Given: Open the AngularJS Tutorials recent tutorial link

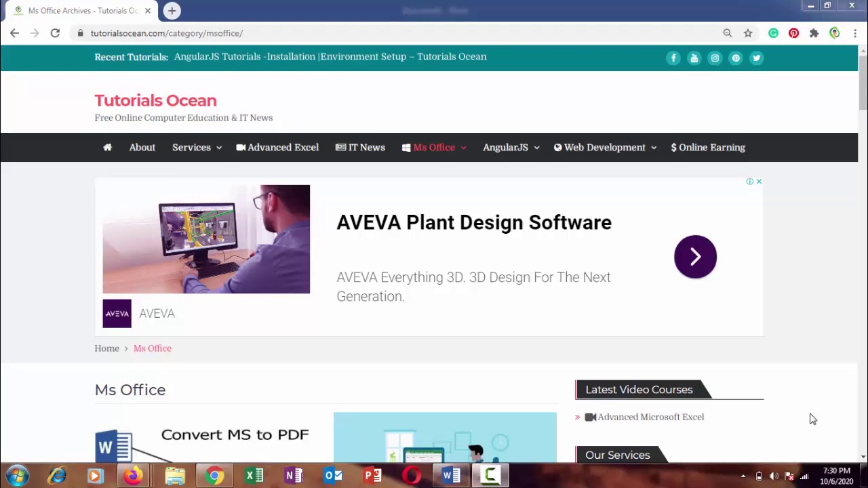Looking at the screenshot, I should click(x=330, y=57).
